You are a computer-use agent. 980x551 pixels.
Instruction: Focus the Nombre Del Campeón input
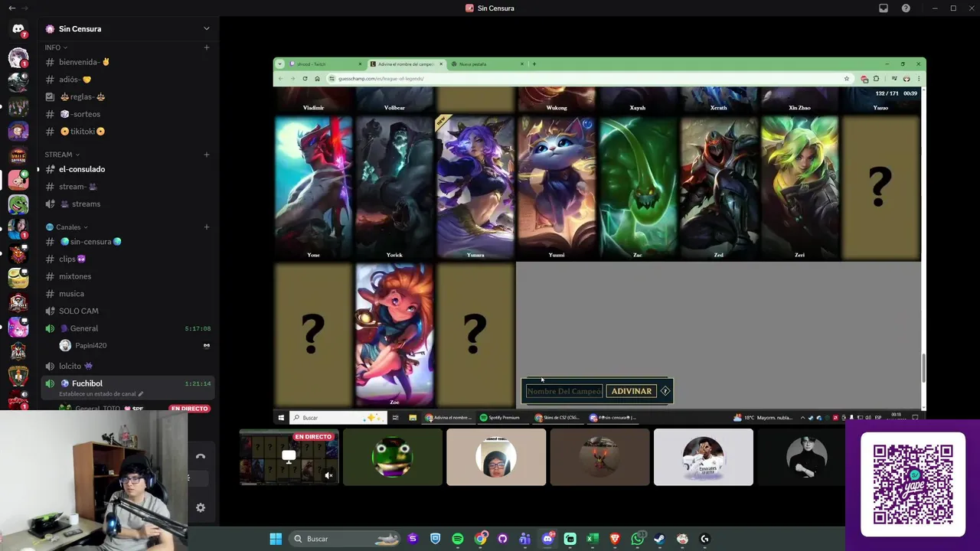[x=564, y=391]
